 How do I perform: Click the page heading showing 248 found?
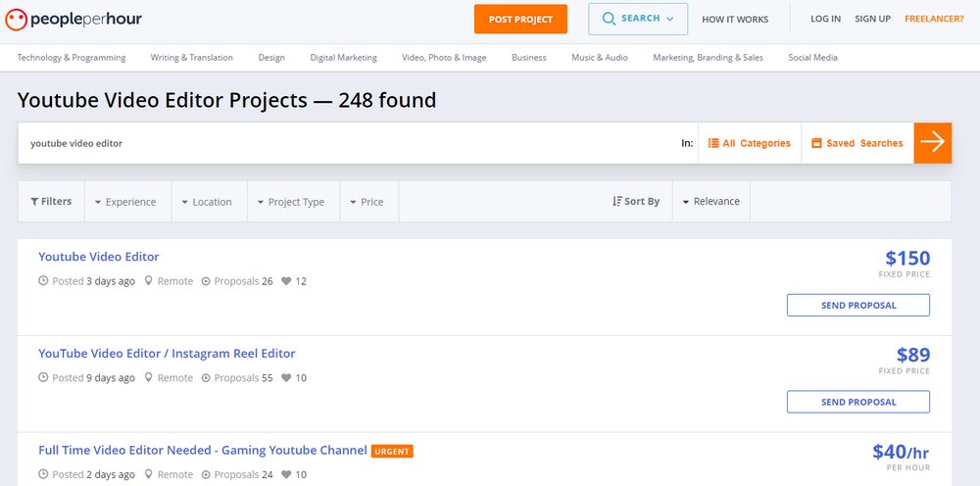(227, 100)
